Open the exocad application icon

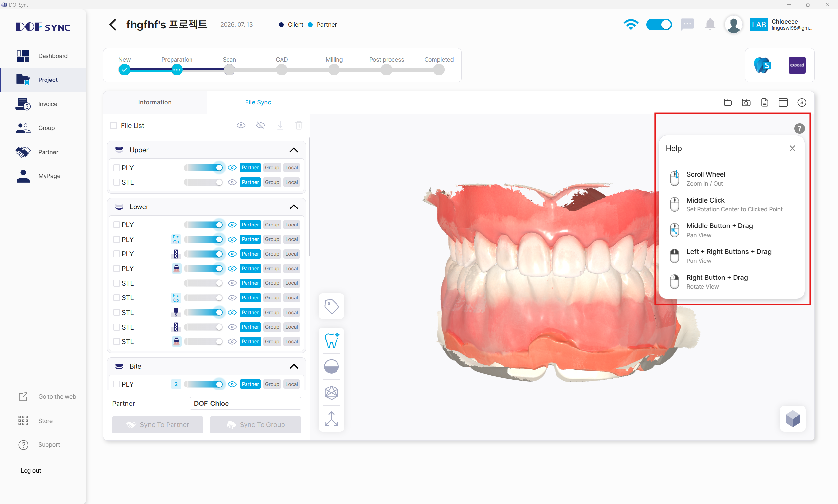(796, 65)
